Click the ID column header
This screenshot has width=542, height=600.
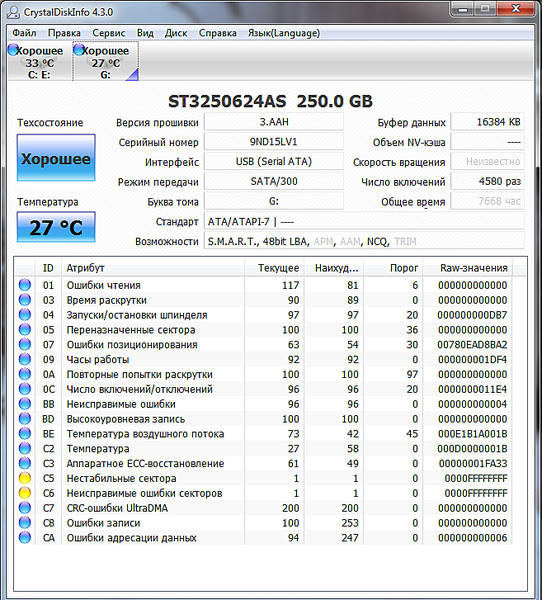[48, 268]
